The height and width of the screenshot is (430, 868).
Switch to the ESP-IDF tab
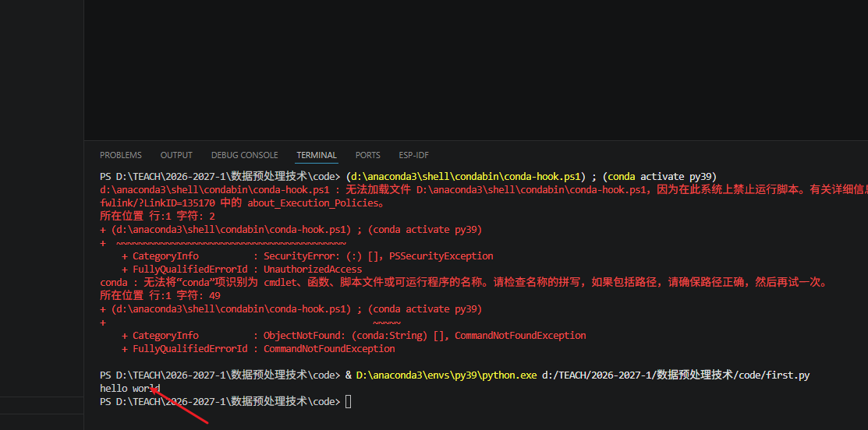point(413,155)
